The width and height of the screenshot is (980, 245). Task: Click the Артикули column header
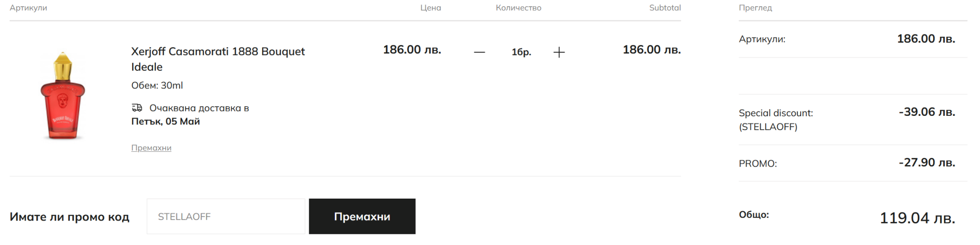[28, 8]
